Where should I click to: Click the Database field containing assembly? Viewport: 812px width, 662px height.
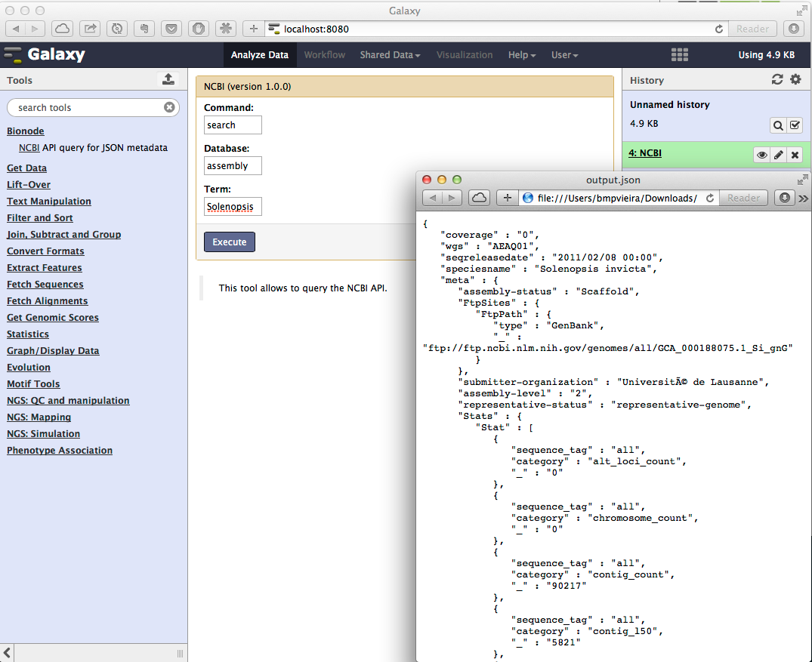(x=233, y=165)
